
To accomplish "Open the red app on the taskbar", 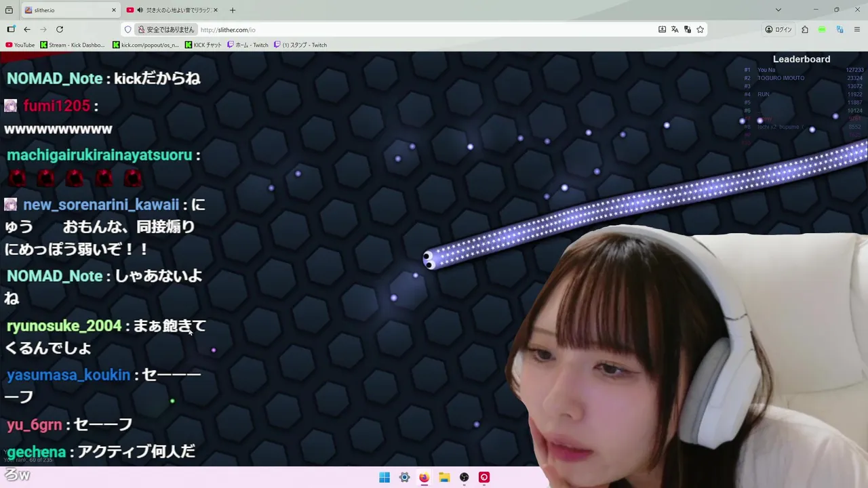I will tap(484, 477).
